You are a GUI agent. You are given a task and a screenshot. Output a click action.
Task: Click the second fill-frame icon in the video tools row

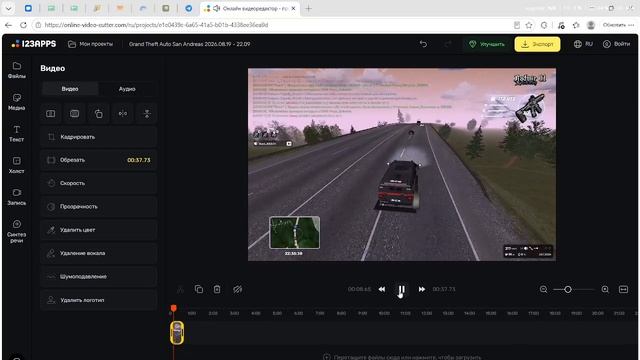pos(75,113)
